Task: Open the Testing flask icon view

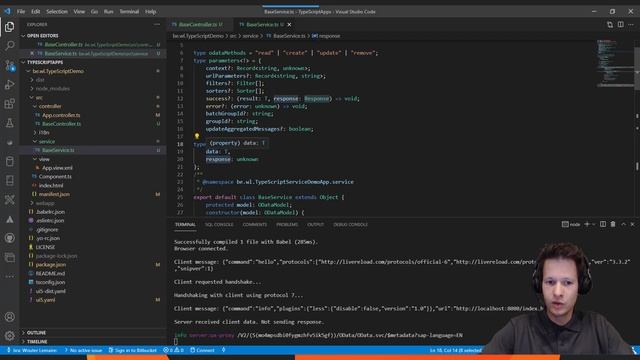Action: 9,123
